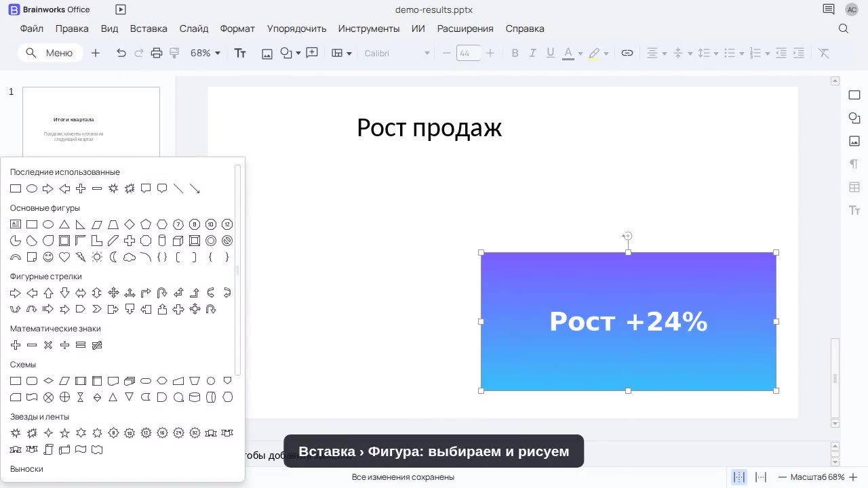Zoom out with status bar minus
This screenshot has width=868, height=488.
tap(783, 477)
